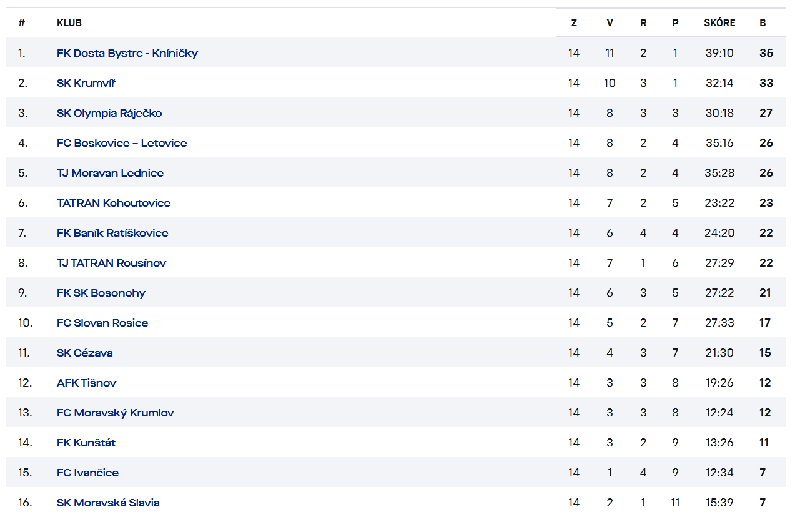
Task: Click the KLUB column header
Action: pos(69,23)
